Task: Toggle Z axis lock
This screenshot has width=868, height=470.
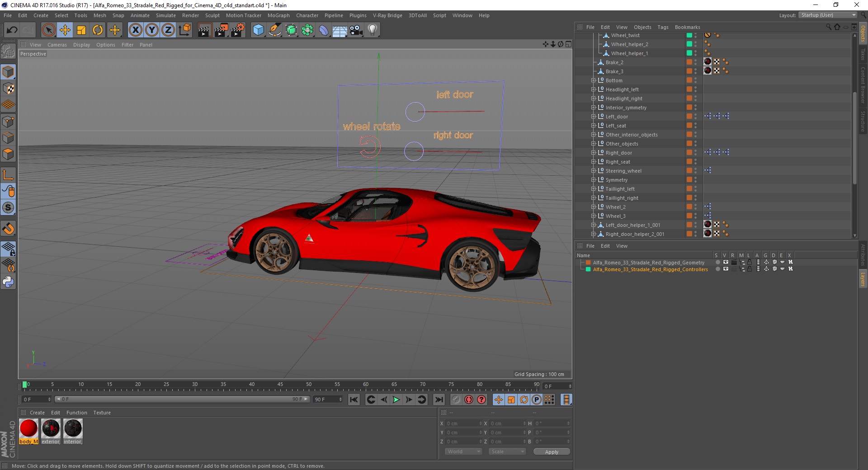Action: pyautogui.click(x=168, y=30)
